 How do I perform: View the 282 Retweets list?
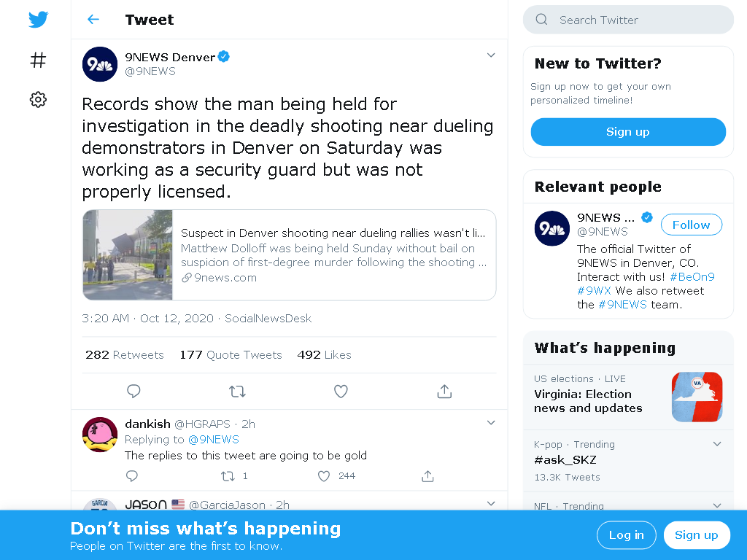(124, 355)
